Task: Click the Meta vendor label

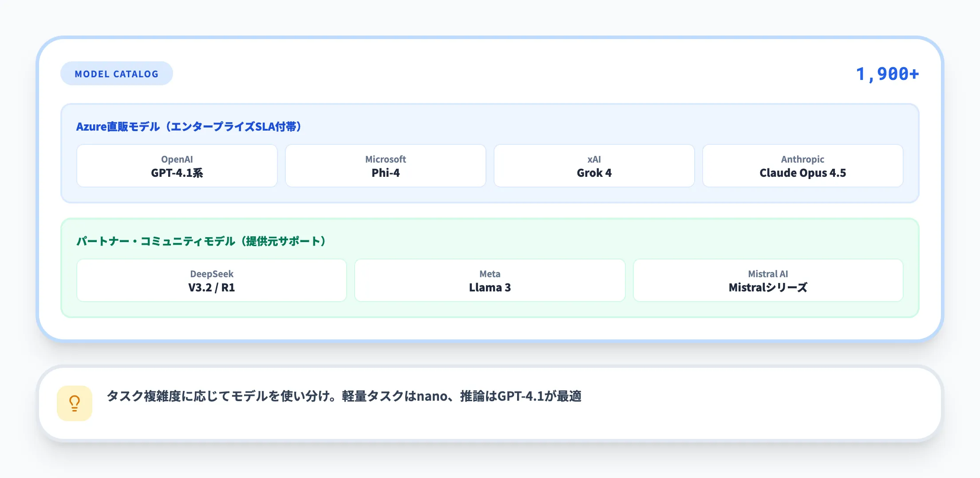Action: coord(490,274)
